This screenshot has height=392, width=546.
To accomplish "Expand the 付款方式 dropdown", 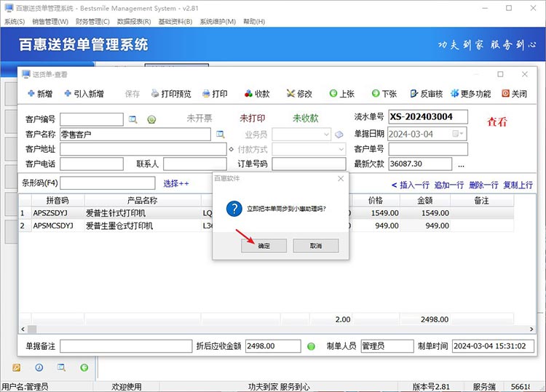I will click(341, 149).
